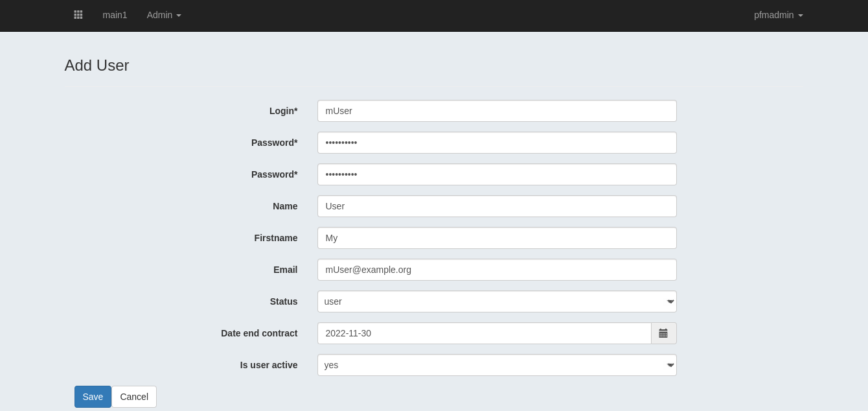Open the Is user active select

click(x=497, y=365)
